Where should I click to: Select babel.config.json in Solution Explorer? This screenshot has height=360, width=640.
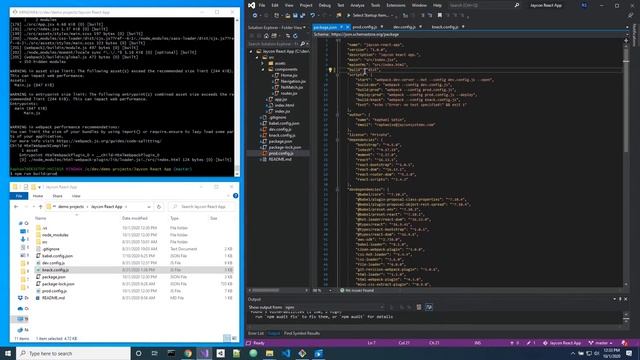click(x=284, y=123)
